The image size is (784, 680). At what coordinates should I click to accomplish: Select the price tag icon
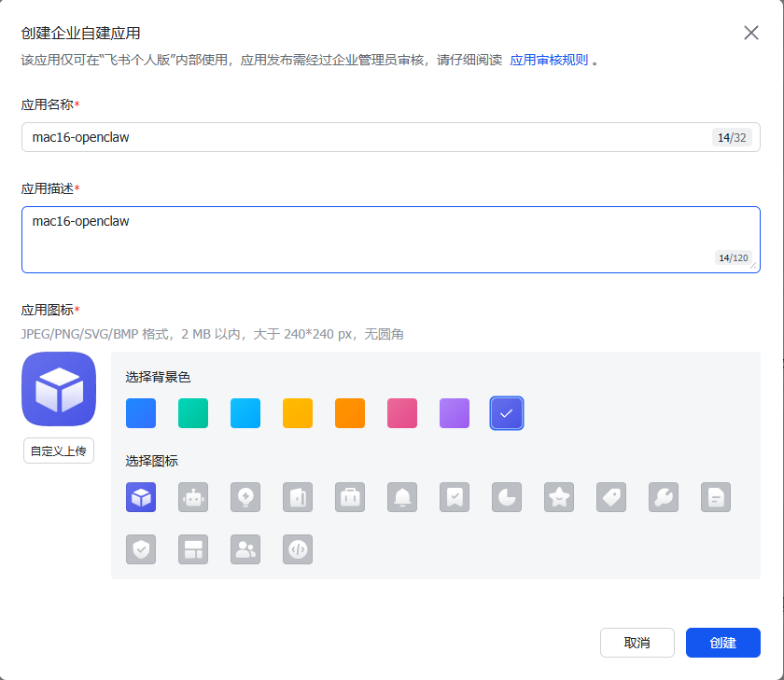coord(611,497)
